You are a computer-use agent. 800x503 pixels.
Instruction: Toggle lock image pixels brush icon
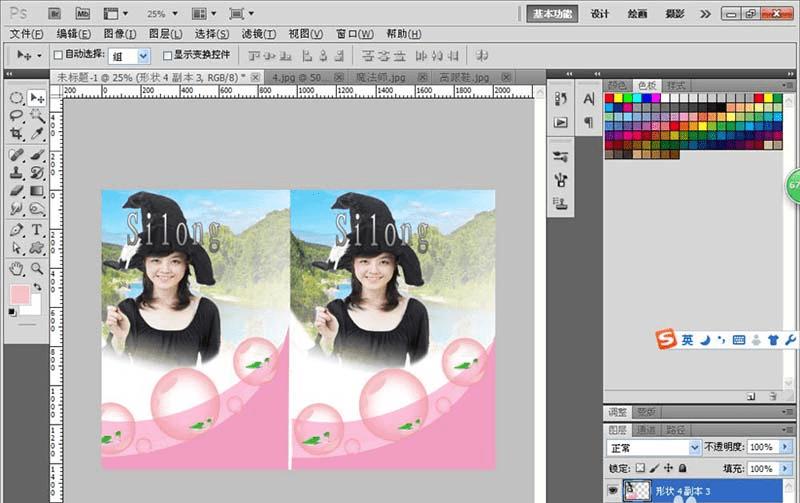coord(655,468)
